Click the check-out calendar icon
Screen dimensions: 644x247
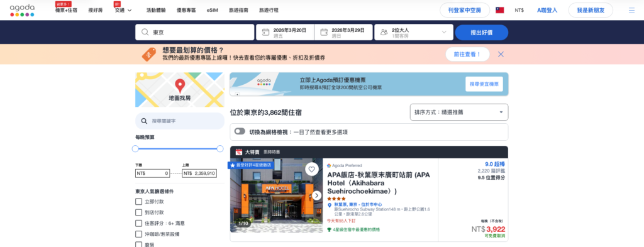click(x=324, y=32)
